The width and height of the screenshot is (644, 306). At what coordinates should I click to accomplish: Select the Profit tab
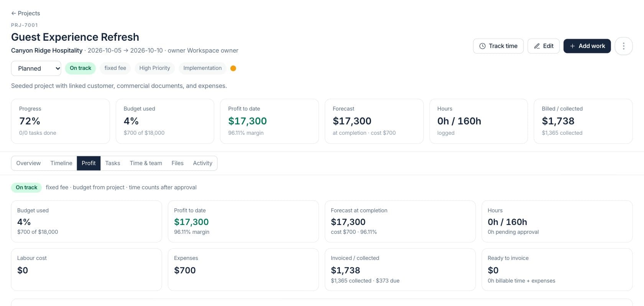[89, 163]
